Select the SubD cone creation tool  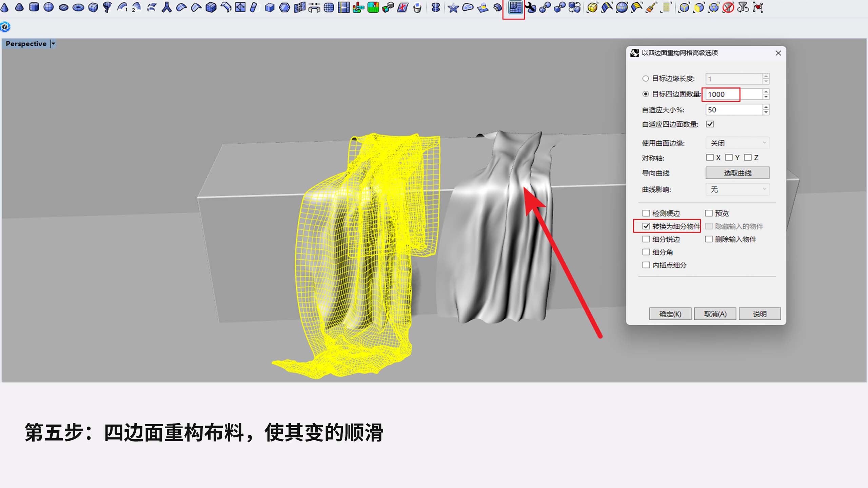pos(5,8)
